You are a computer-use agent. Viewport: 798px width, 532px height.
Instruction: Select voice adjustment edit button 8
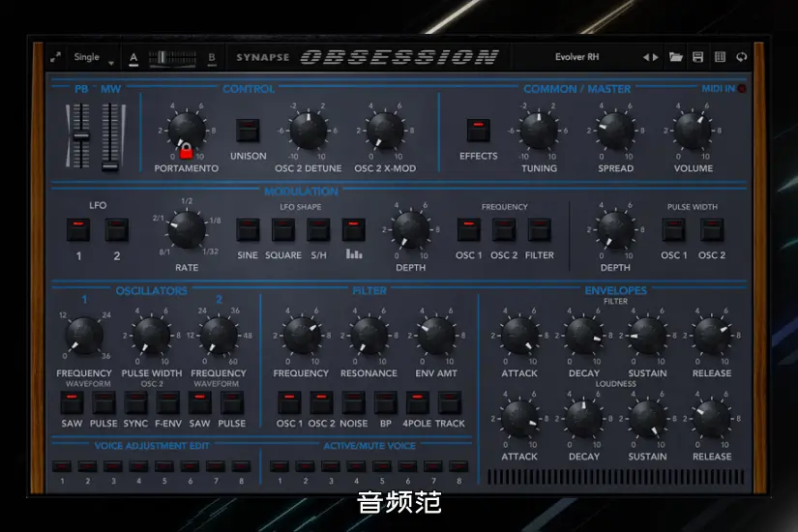click(x=241, y=466)
